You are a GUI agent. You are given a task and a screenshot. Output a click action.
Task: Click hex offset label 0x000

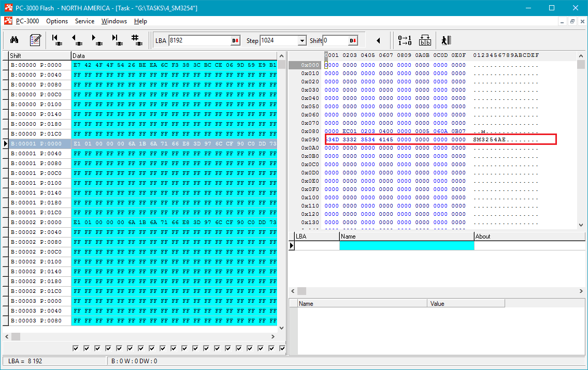pyautogui.click(x=310, y=65)
